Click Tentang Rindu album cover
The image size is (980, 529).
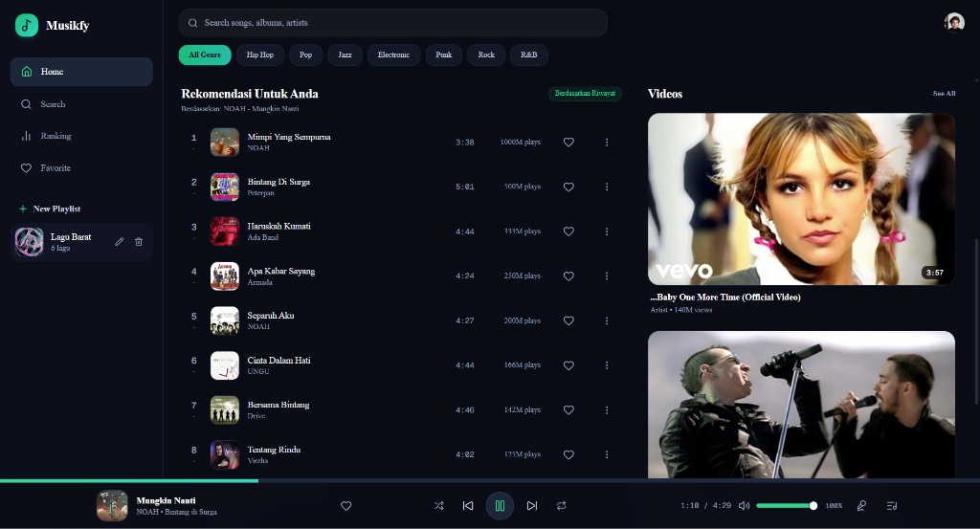[224, 454]
